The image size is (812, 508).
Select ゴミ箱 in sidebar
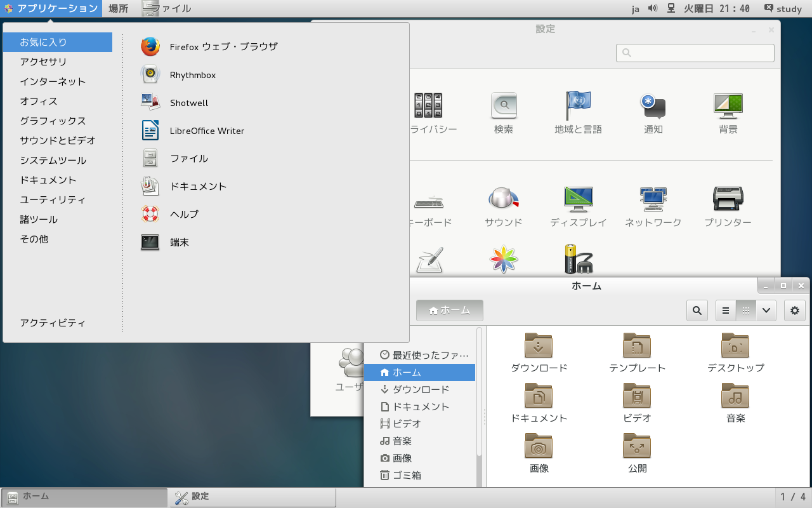pyautogui.click(x=420, y=475)
